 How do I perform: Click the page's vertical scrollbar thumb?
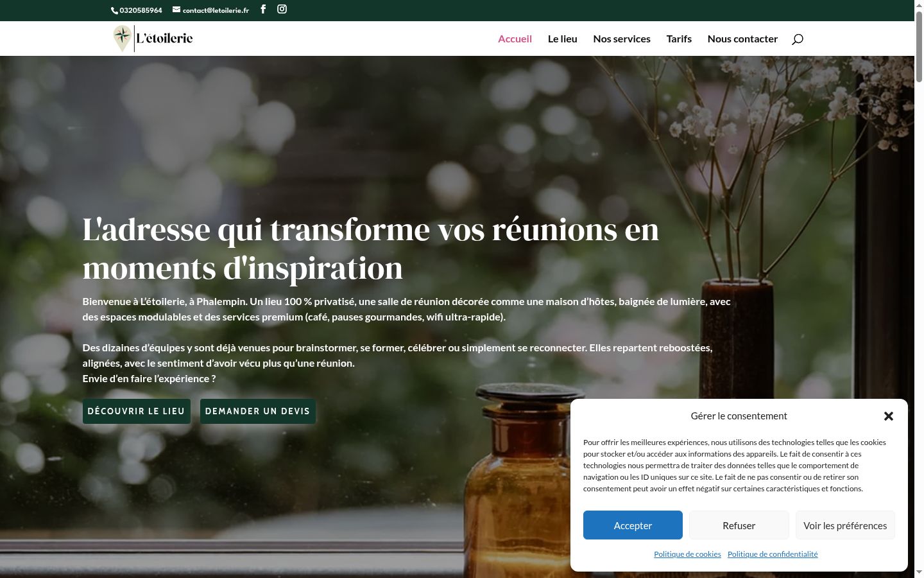[x=919, y=46]
